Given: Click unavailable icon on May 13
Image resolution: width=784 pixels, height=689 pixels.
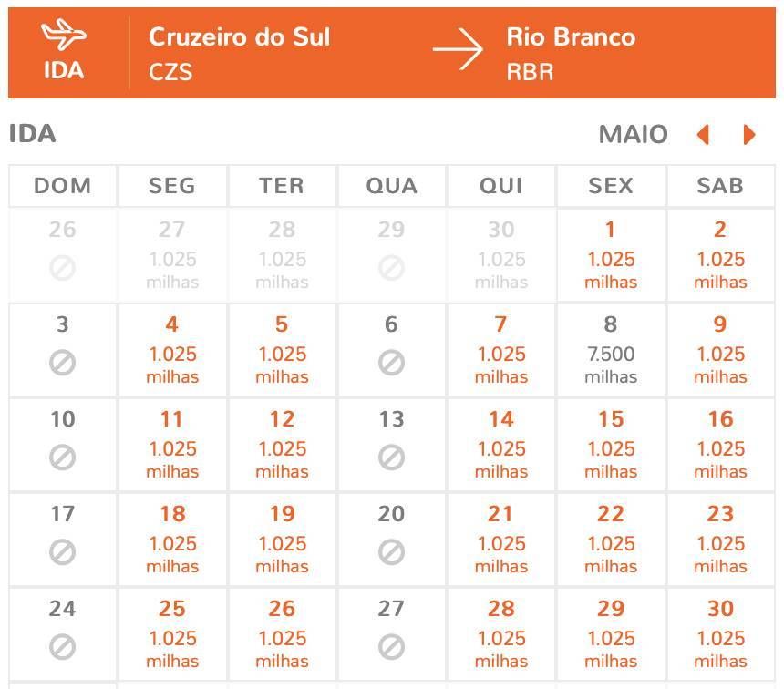Looking at the screenshot, I should (x=391, y=457).
